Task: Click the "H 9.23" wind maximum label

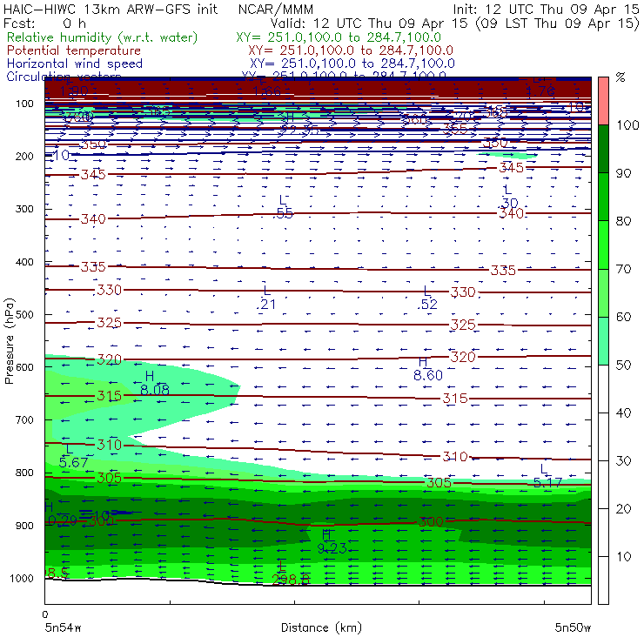Action: click(332, 541)
